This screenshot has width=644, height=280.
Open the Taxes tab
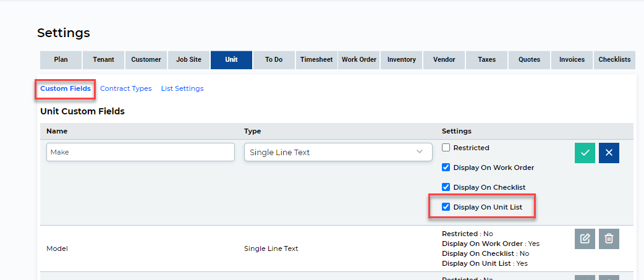pyautogui.click(x=487, y=59)
